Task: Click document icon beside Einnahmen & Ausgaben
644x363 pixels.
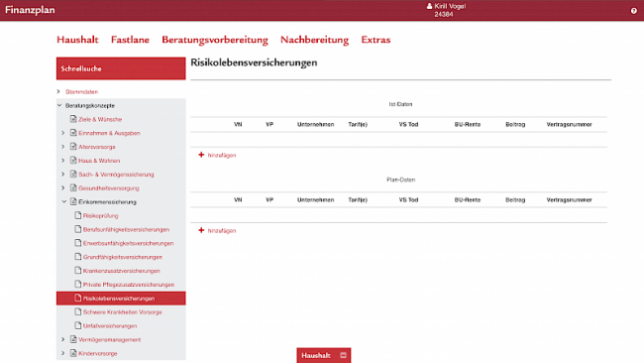Action: (73, 133)
